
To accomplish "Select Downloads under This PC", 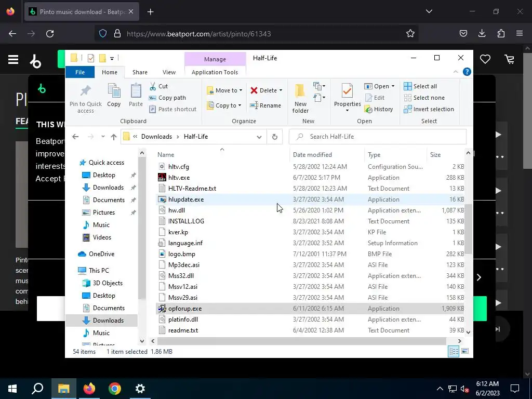I will (102, 320).
